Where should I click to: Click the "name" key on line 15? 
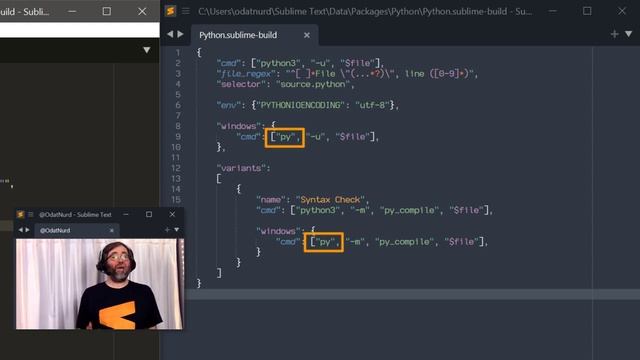coord(271,200)
